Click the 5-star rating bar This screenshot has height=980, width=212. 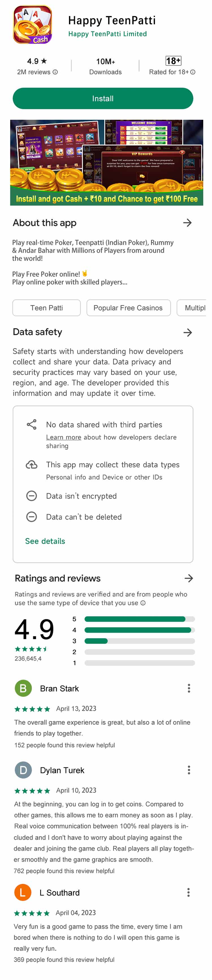click(x=139, y=619)
